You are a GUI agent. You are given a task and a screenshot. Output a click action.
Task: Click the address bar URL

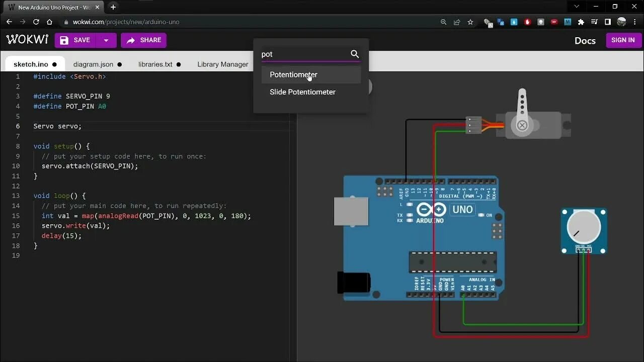tap(126, 22)
